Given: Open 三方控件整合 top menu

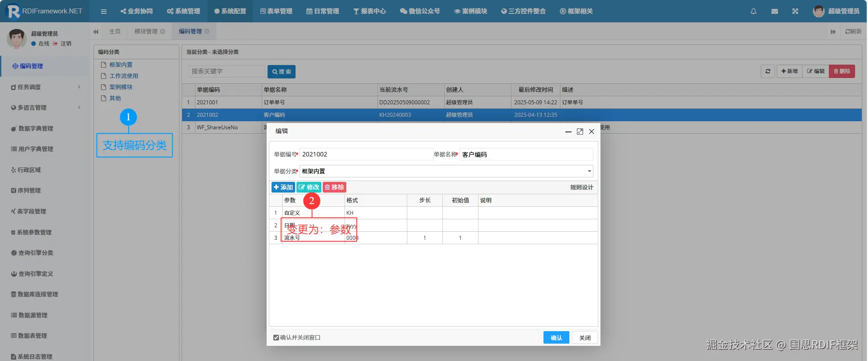Looking at the screenshot, I should click(x=523, y=11).
